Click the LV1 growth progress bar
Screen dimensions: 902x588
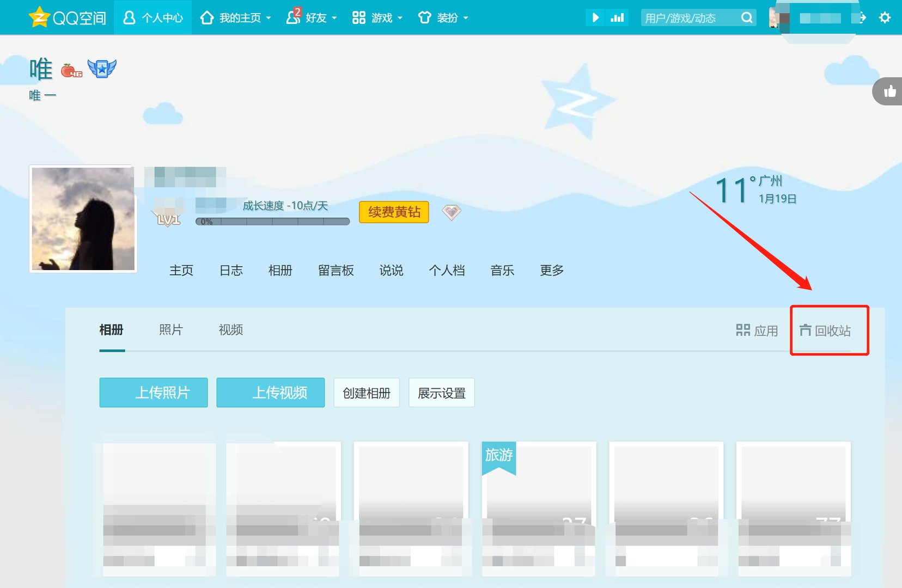point(272,221)
